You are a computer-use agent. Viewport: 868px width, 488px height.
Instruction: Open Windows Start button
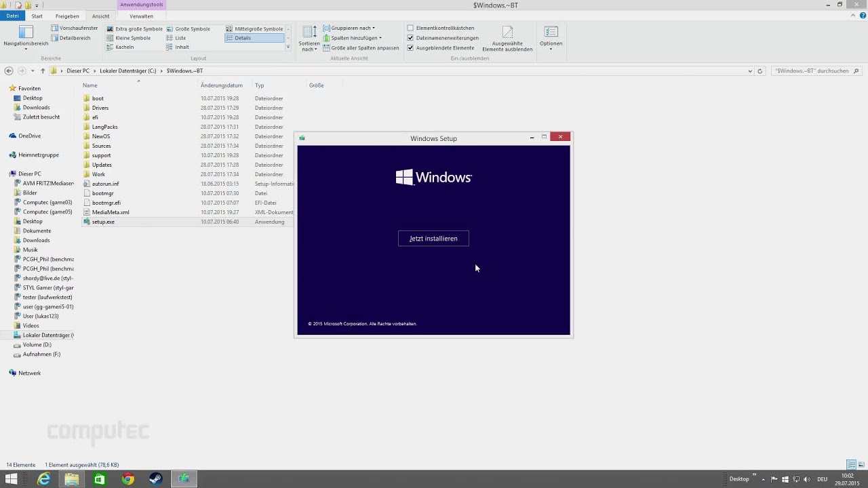12,479
